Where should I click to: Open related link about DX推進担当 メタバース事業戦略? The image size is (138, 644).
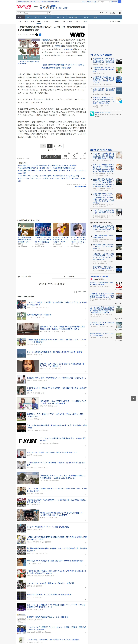click(47, 166)
